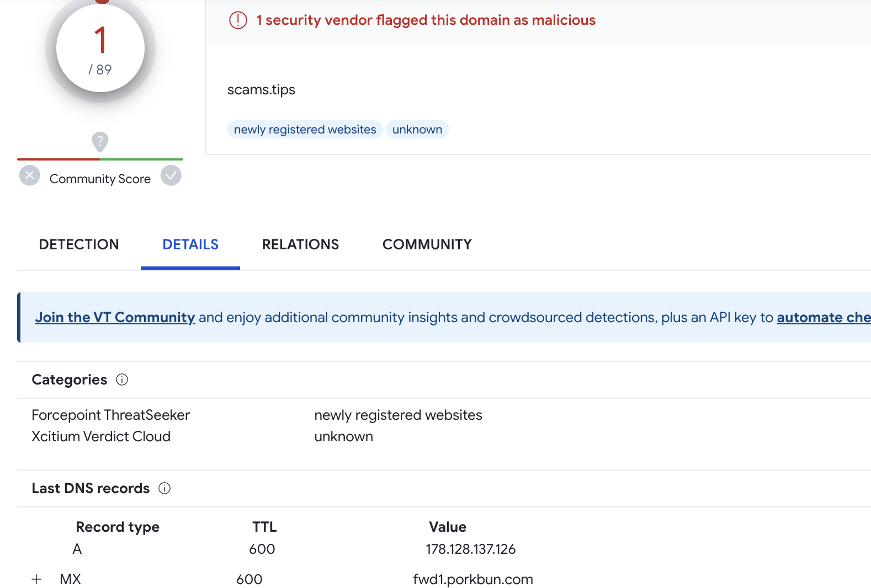Click the malicious warning exclamation icon
Image resolution: width=871 pixels, height=588 pixels.
coord(238,20)
